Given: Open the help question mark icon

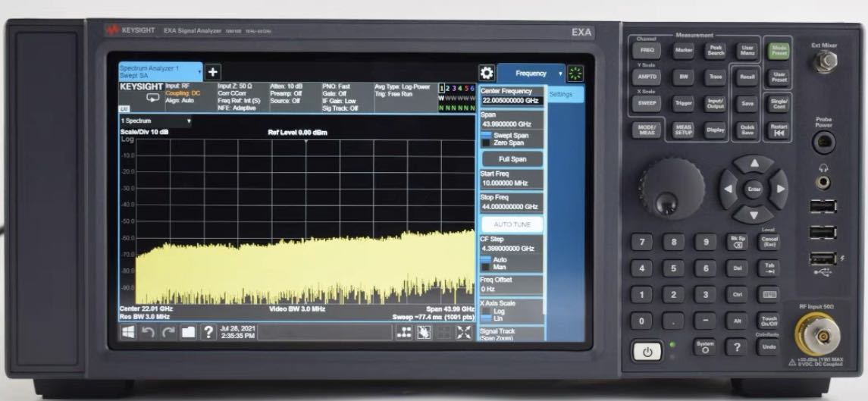Looking at the screenshot, I should coord(207,332).
